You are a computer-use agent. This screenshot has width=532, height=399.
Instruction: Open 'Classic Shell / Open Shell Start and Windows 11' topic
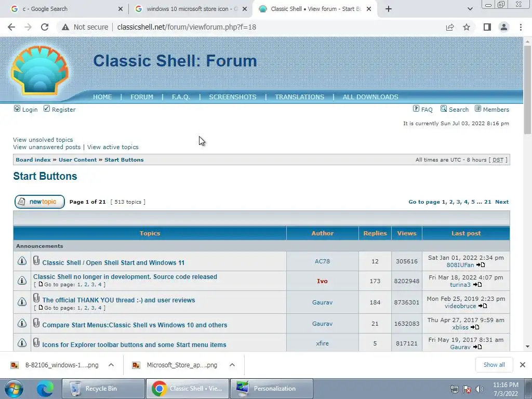click(113, 263)
